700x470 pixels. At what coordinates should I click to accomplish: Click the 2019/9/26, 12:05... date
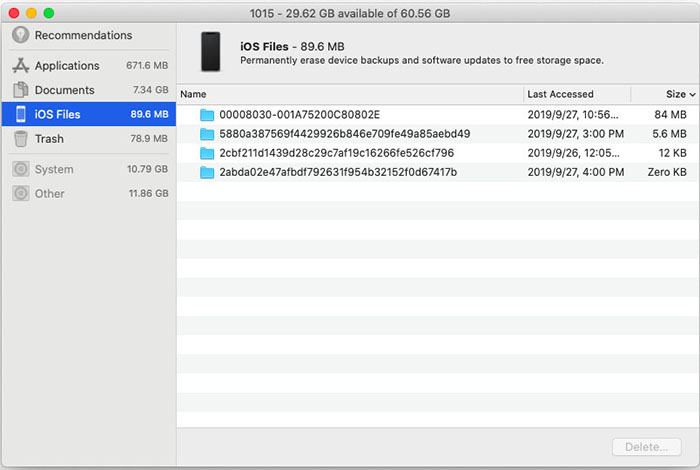573,153
